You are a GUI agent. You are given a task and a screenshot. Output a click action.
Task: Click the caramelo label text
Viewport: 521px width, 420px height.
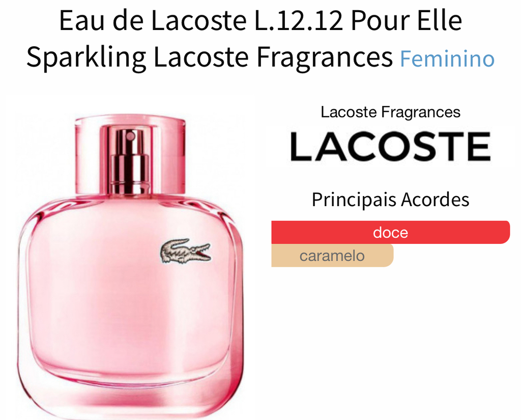tap(332, 256)
